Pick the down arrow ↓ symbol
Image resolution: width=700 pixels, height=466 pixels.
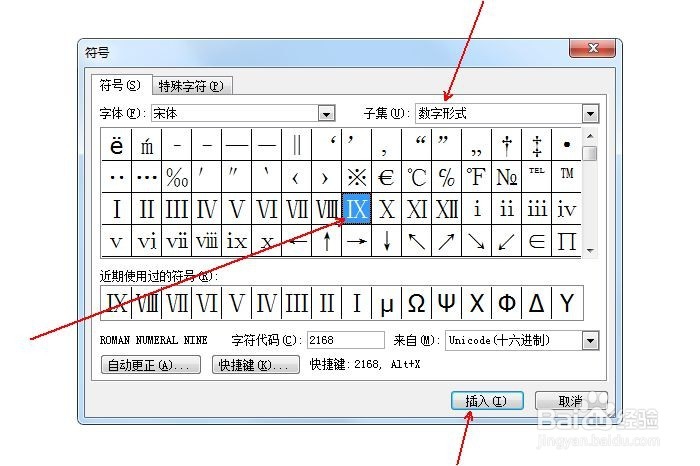pos(387,241)
